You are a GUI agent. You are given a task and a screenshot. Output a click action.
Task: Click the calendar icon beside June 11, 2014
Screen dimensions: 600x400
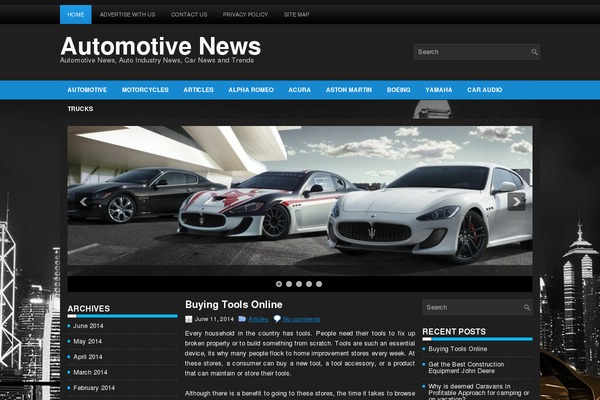188,319
